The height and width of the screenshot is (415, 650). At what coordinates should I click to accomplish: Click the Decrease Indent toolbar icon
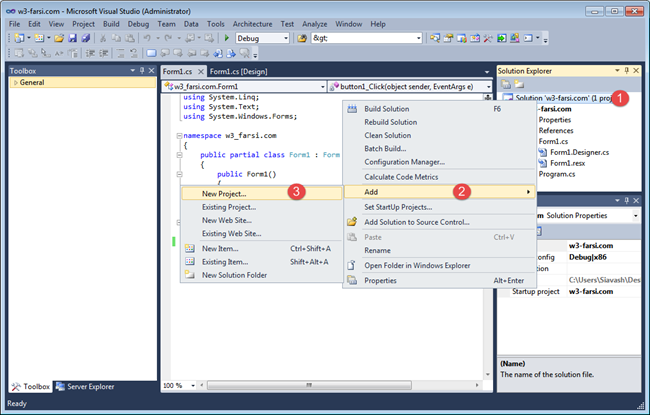click(x=90, y=53)
